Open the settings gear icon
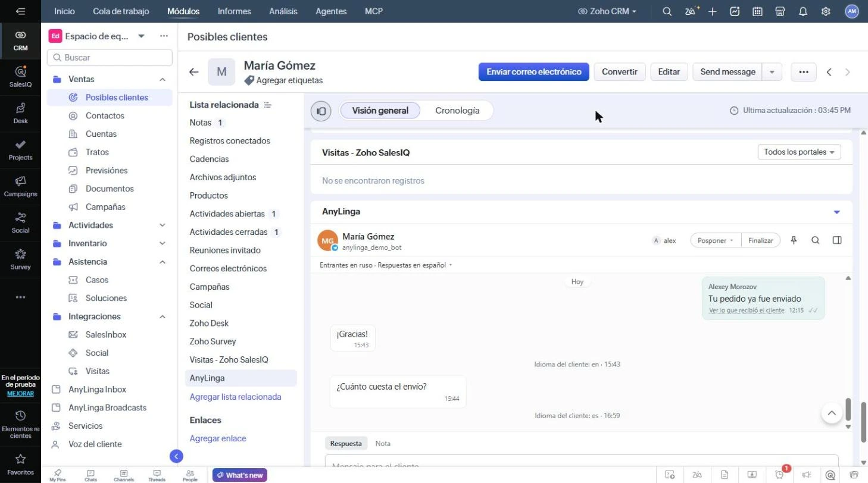The image size is (868, 483). click(x=826, y=11)
